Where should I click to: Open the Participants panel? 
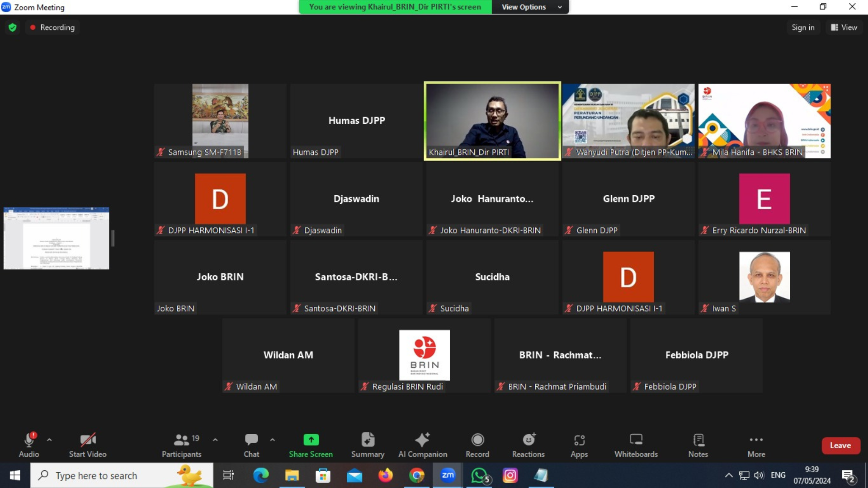(182, 445)
